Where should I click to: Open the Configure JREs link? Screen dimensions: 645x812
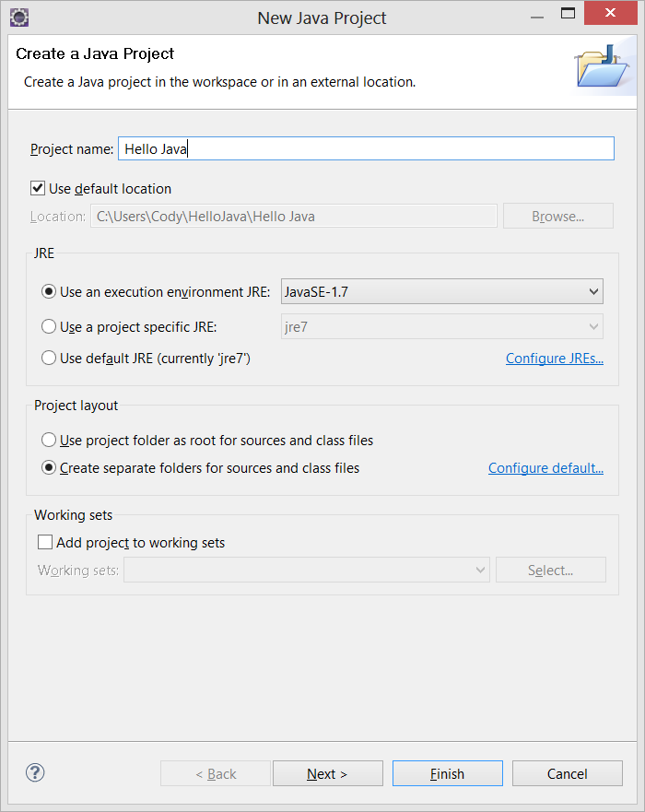click(555, 359)
